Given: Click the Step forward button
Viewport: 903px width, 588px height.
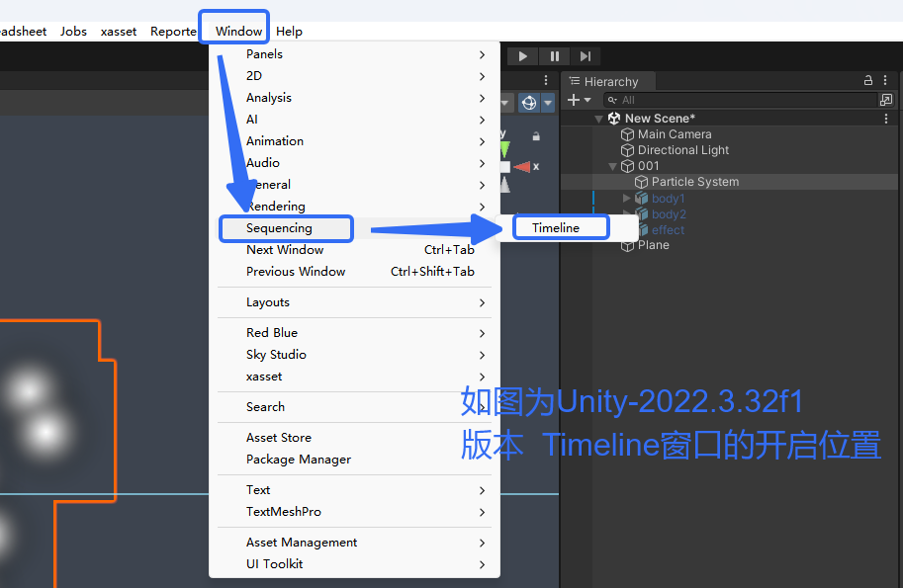Looking at the screenshot, I should 586,56.
